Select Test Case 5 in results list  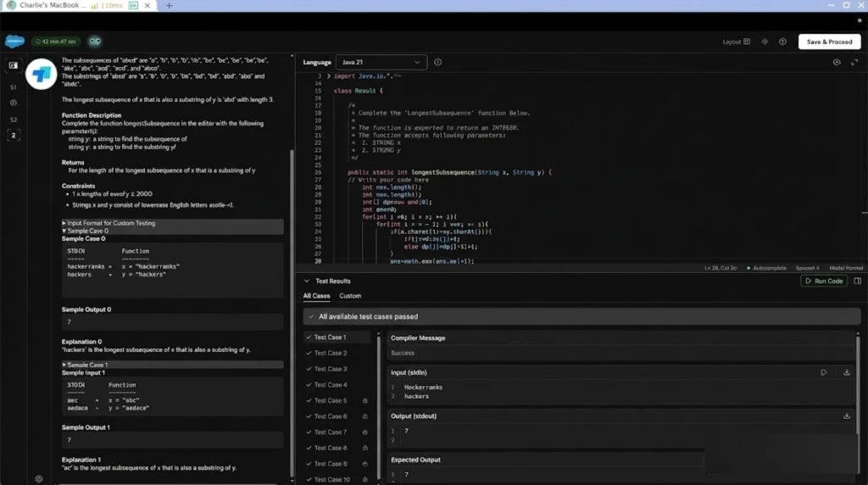tap(331, 400)
